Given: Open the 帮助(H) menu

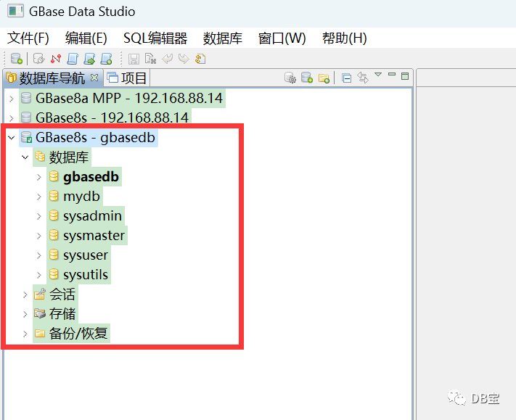Looking at the screenshot, I should pos(344,38).
